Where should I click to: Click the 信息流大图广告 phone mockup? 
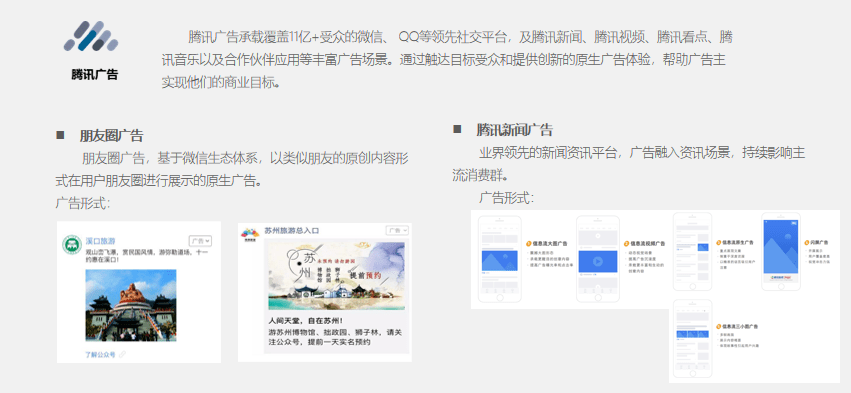click(499, 259)
